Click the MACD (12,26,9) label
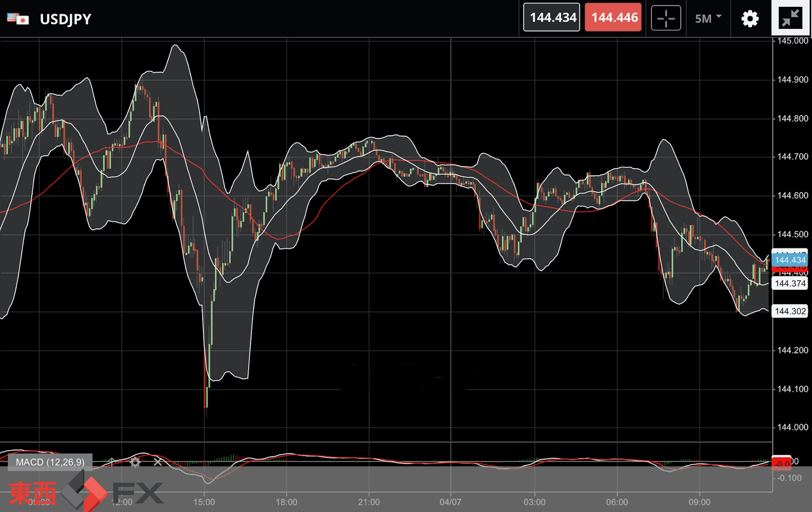812x512 pixels. click(x=50, y=462)
